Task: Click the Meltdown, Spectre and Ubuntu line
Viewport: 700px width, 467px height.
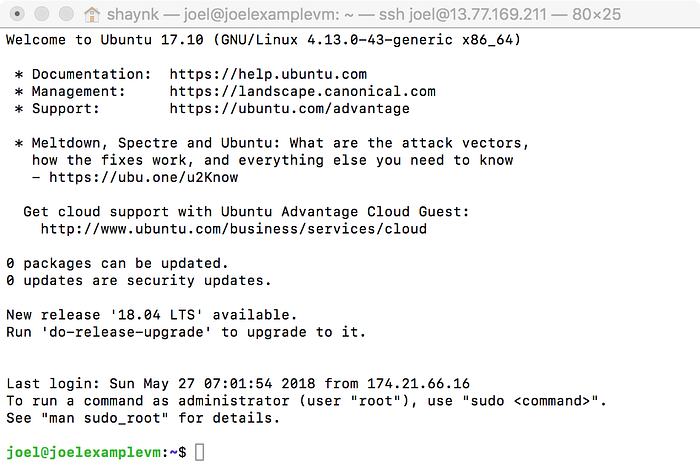Action: [x=271, y=143]
